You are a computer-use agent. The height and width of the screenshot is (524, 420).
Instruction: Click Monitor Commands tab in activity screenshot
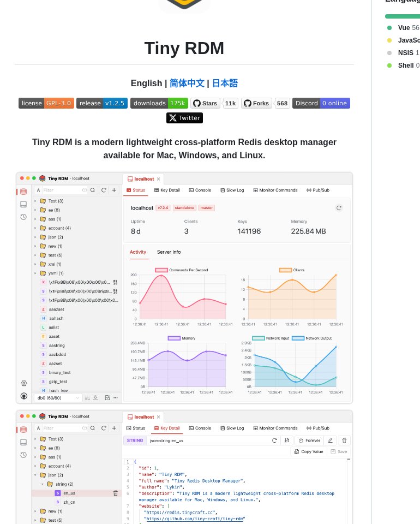275,190
